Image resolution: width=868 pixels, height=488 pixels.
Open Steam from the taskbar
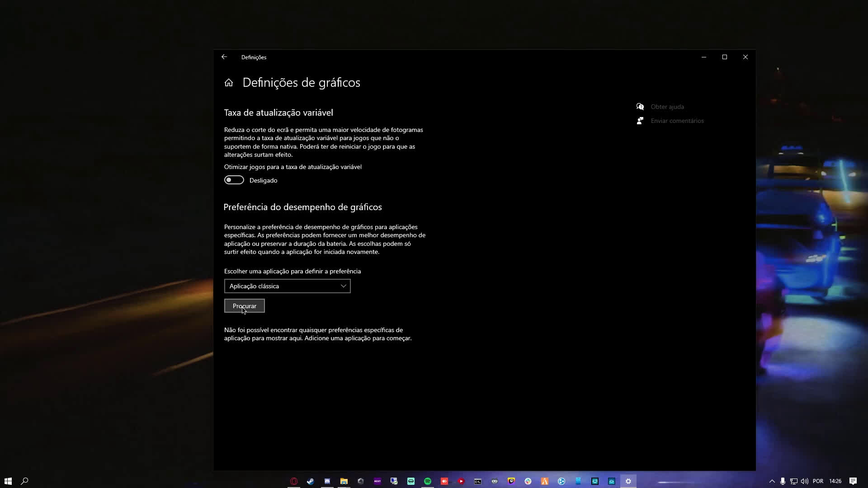[310, 481]
